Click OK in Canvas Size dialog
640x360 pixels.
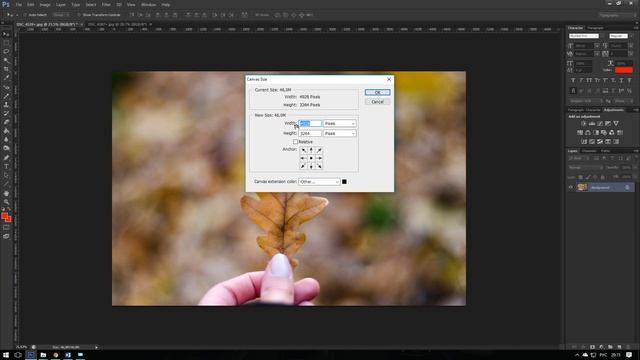(x=377, y=93)
